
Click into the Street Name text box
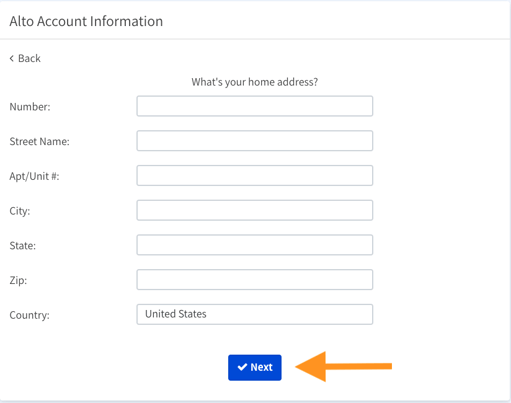[255, 141]
